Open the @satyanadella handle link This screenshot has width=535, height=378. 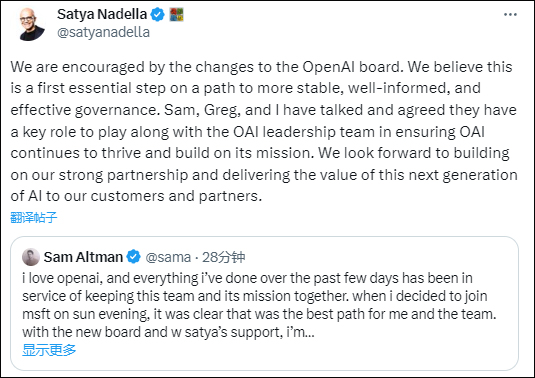click(103, 32)
